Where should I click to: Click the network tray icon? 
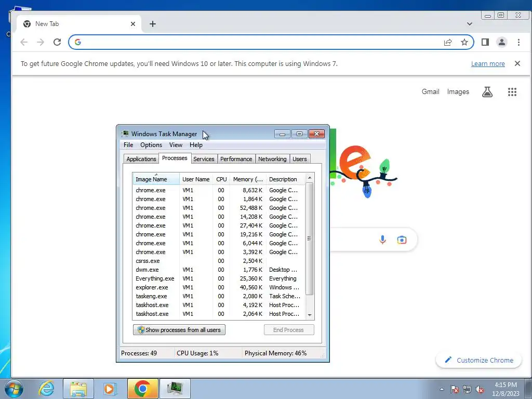tap(467, 389)
